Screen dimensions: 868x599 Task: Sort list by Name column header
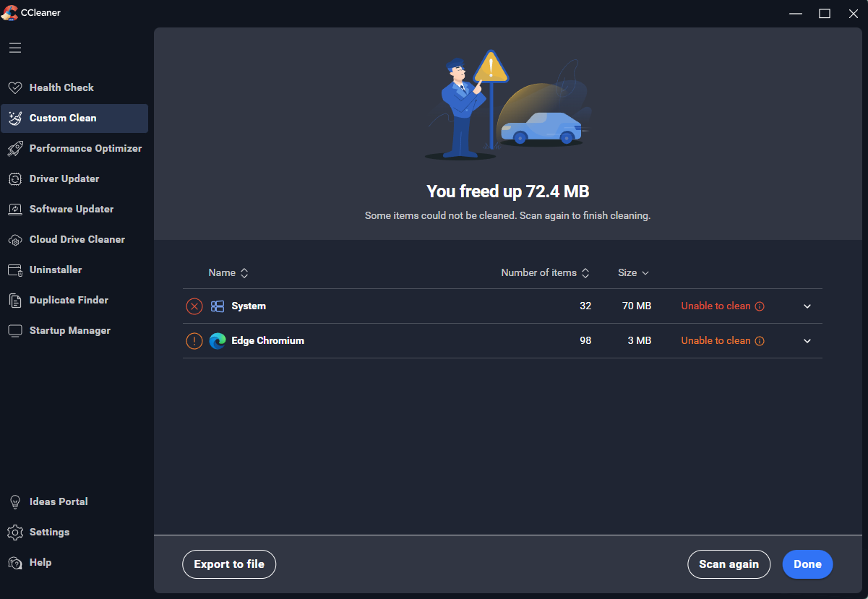point(228,273)
